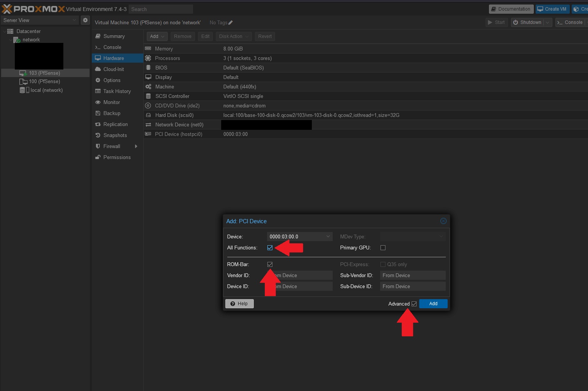Click the Sub-Vendor ID field

click(x=413, y=275)
